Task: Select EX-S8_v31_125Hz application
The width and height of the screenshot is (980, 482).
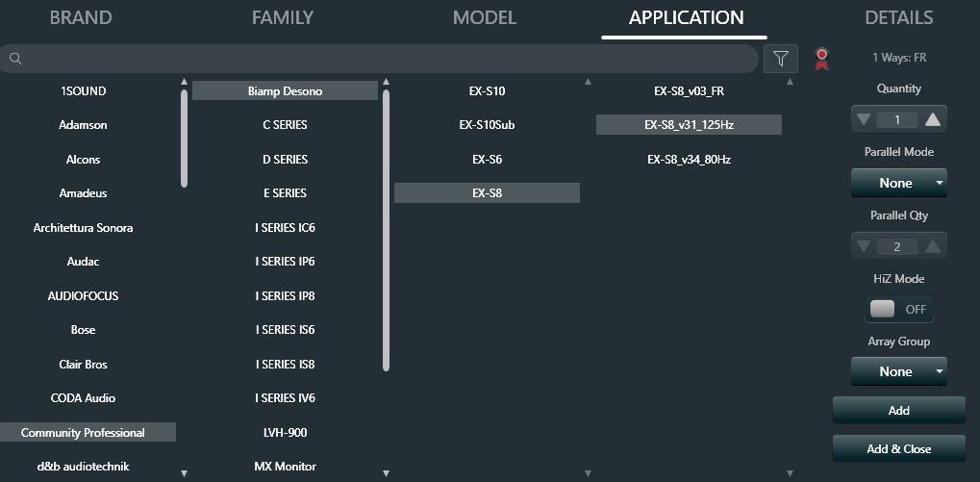Action: coord(689,125)
